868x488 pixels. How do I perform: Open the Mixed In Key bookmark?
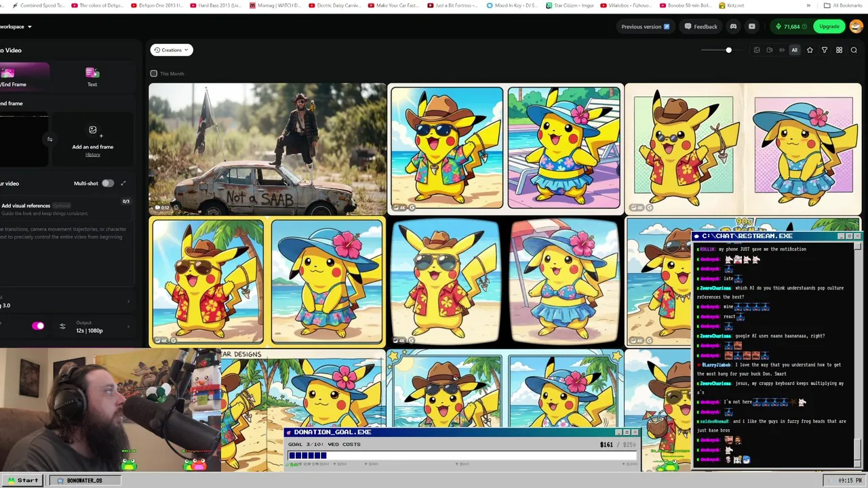(512, 5)
